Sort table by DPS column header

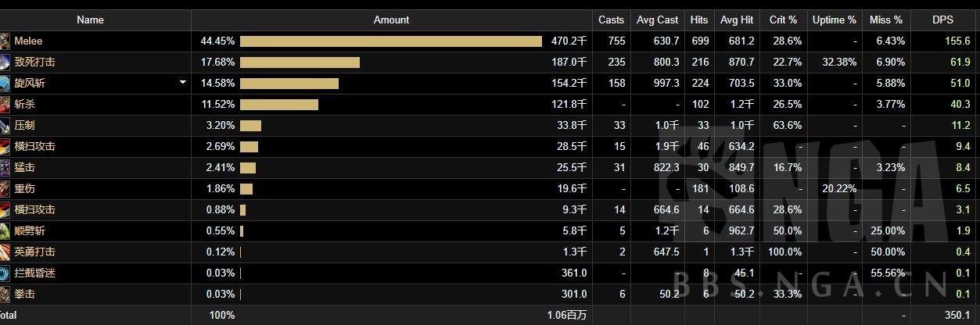942,20
